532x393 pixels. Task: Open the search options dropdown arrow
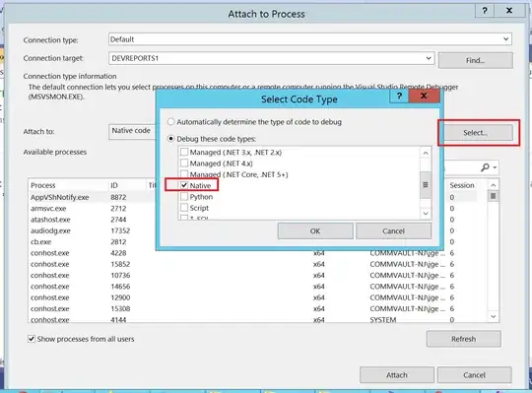tap(495, 167)
